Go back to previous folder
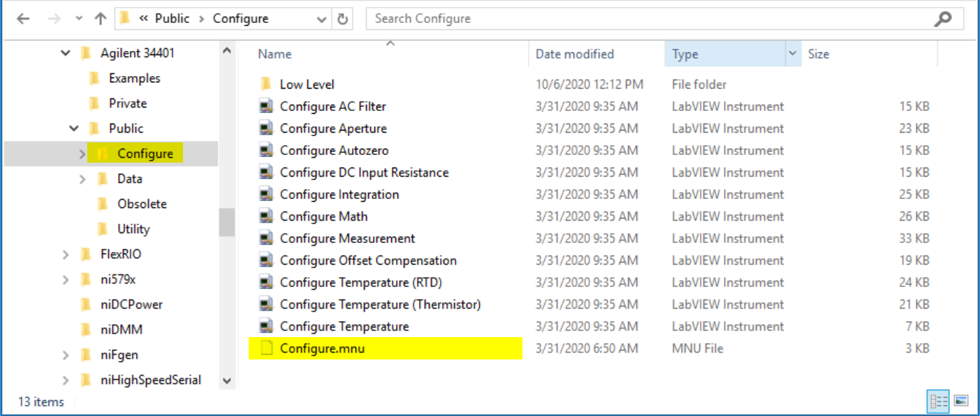The height and width of the screenshot is (416, 980). (x=23, y=19)
